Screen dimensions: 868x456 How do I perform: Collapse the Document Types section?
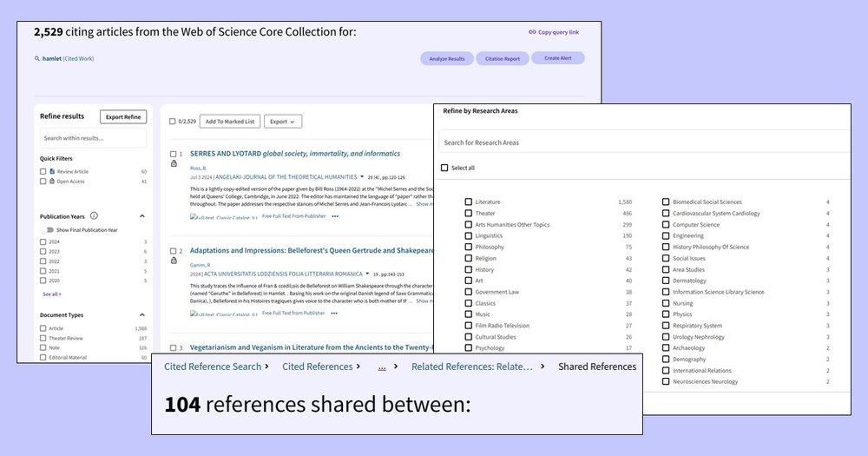(142, 314)
